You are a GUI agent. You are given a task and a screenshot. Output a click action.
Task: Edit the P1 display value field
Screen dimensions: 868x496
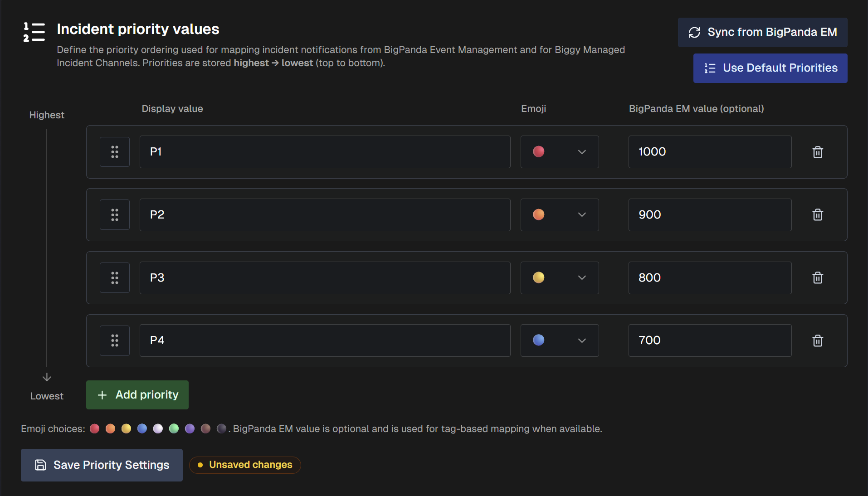tap(325, 152)
